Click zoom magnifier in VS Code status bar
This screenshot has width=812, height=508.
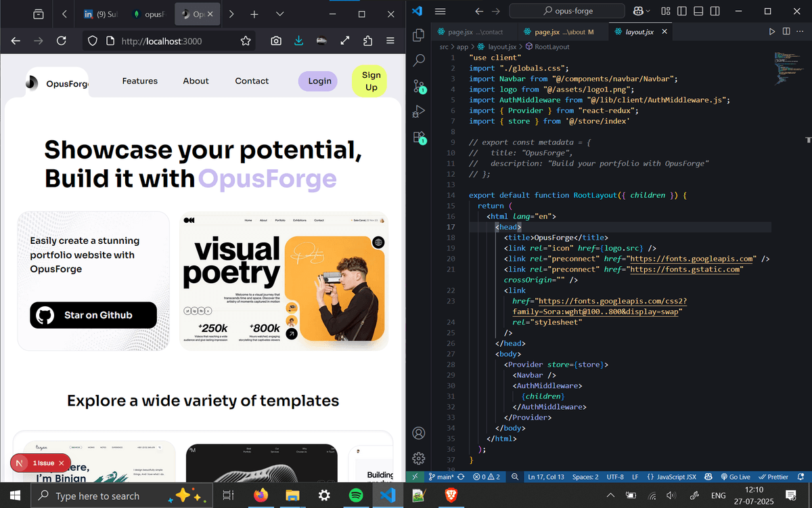tap(515, 477)
